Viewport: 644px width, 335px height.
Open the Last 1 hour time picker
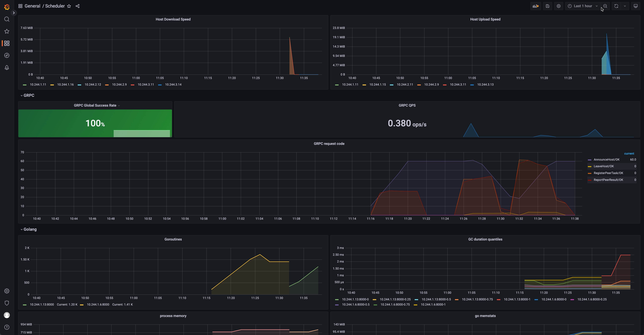(x=583, y=6)
